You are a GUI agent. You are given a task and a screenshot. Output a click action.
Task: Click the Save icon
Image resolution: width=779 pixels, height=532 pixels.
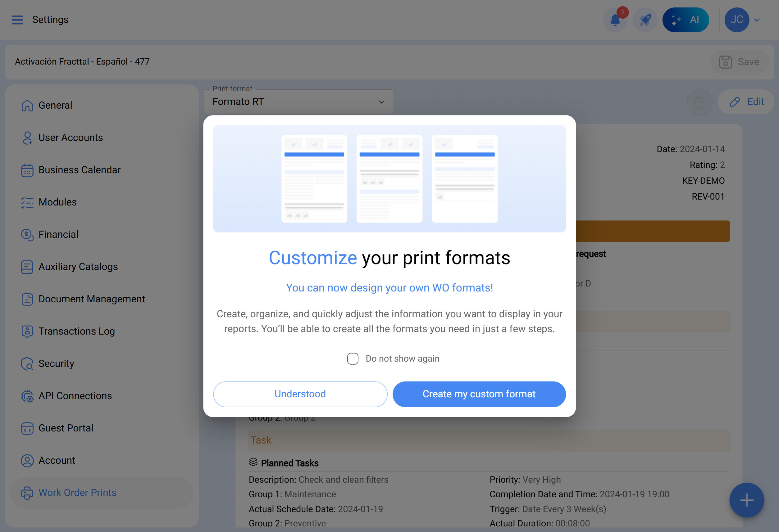click(725, 62)
